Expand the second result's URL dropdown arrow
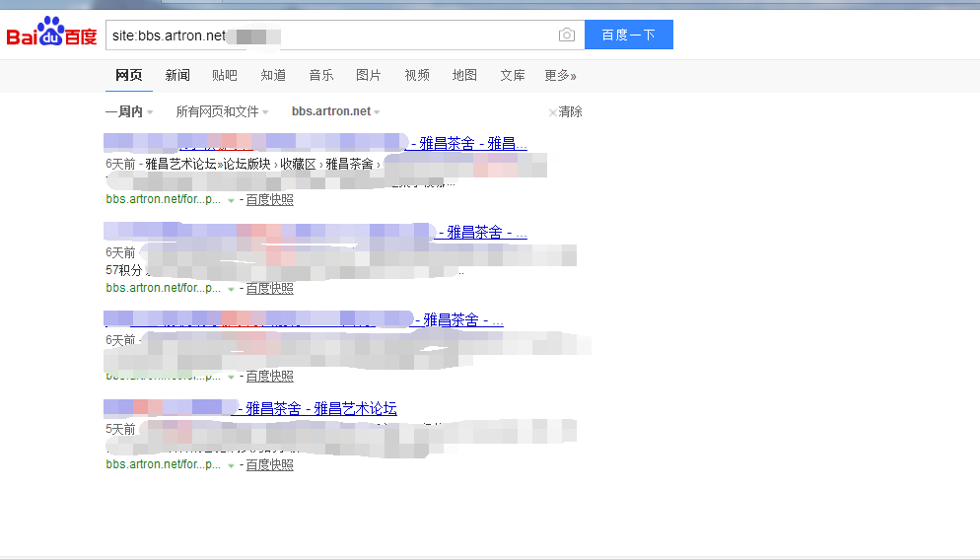The height and width of the screenshot is (559, 980). [231, 290]
